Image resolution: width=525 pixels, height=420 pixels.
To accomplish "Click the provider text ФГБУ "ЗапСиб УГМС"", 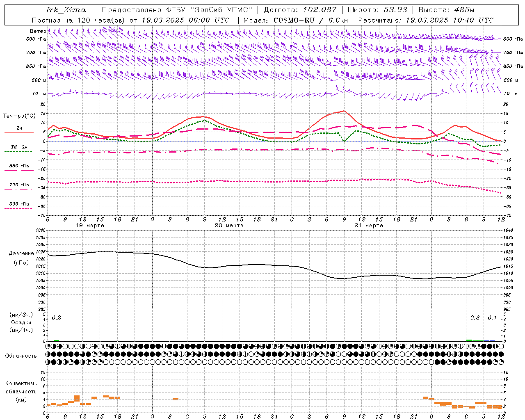I will [x=209, y=10].
